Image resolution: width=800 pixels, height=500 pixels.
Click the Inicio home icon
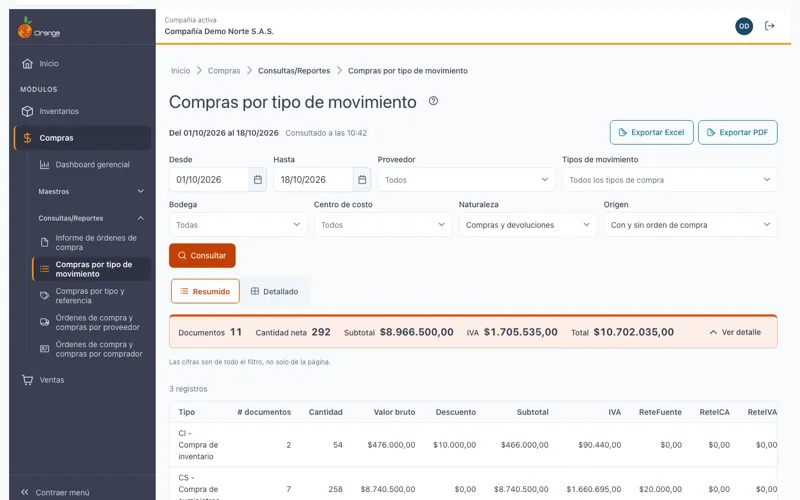(28, 64)
